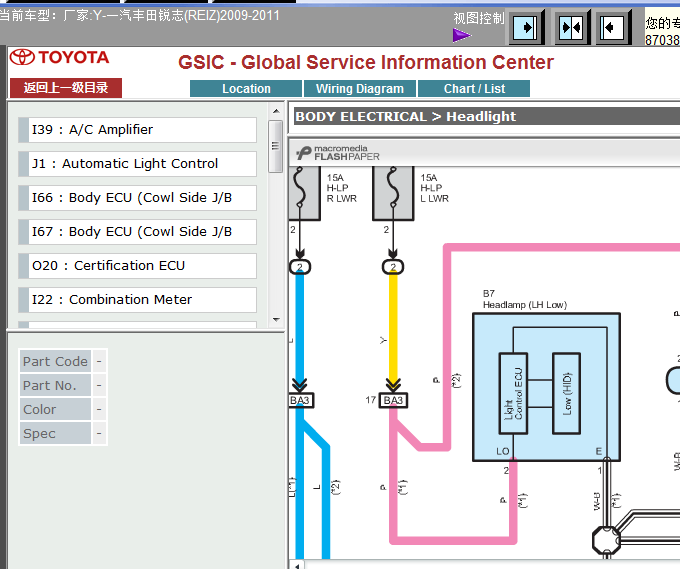Click the right-arrow view control icon
680x569 pixels.
[x=526, y=28]
